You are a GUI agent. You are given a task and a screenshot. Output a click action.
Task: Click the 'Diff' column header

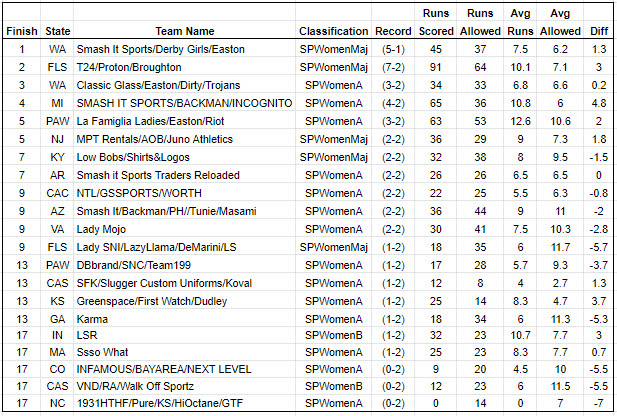pyautogui.click(x=599, y=31)
